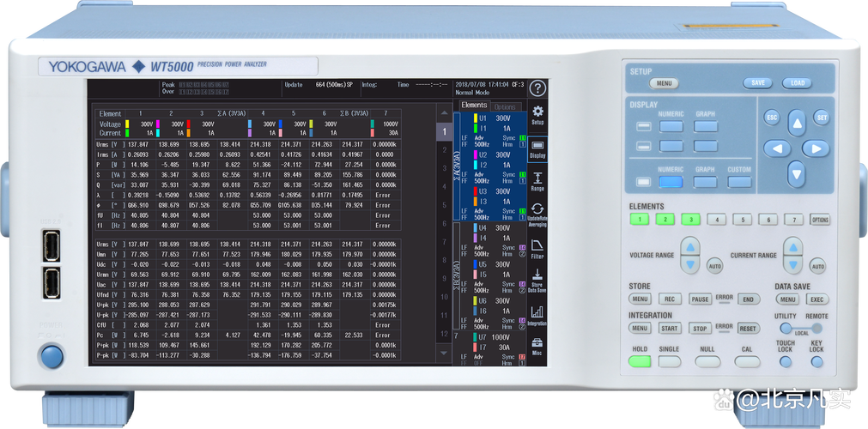Image resolution: width=868 pixels, height=429 pixels.
Task: Switch to the Options tab on screen
Action: (505, 106)
